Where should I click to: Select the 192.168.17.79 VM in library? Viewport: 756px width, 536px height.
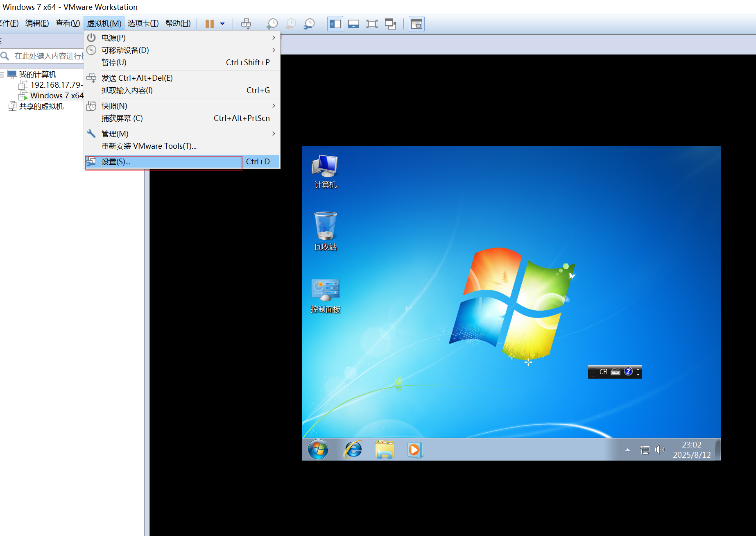tap(57, 85)
